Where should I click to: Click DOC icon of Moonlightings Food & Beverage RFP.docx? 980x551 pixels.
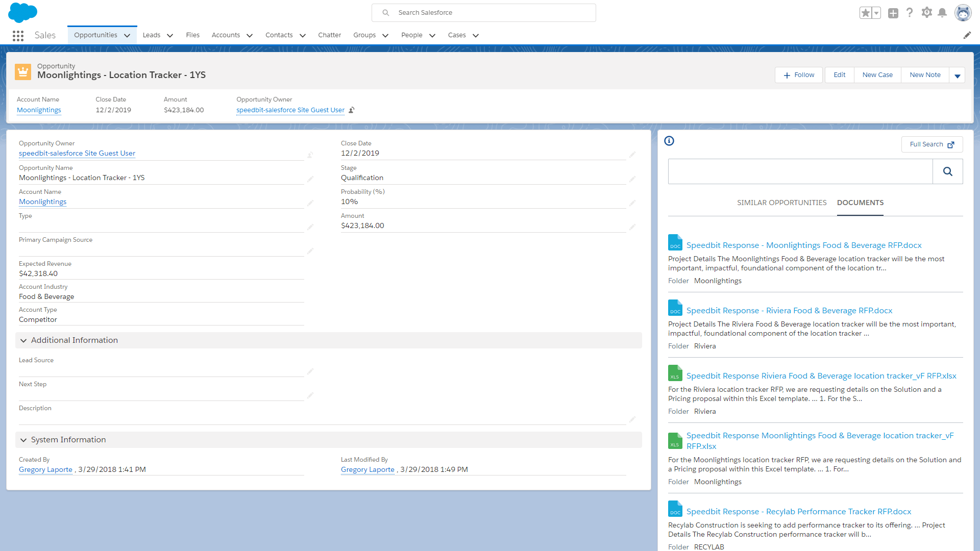pyautogui.click(x=675, y=243)
